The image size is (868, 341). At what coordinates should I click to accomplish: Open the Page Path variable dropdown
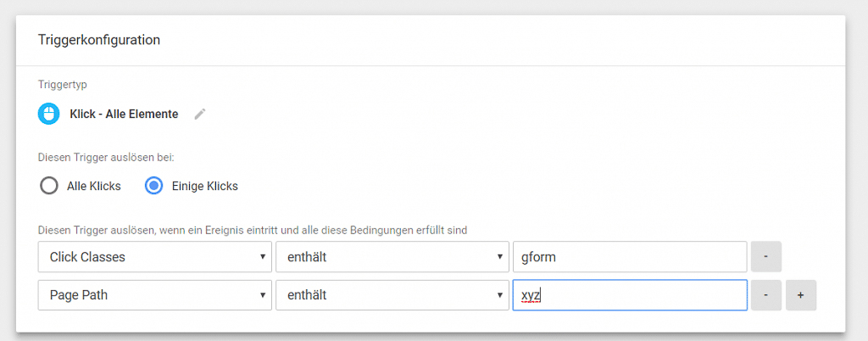tap(155, 295)
